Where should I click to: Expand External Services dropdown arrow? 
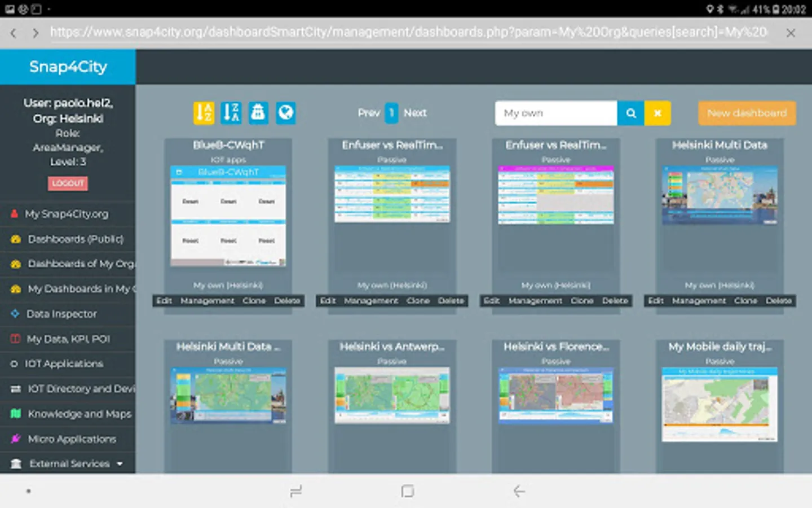120,464
